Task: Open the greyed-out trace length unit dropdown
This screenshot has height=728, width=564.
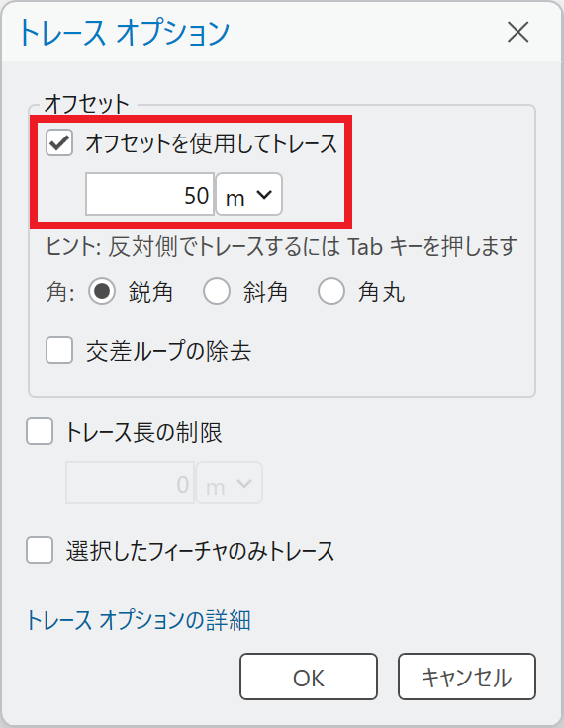Action: (x=229, y=483)
